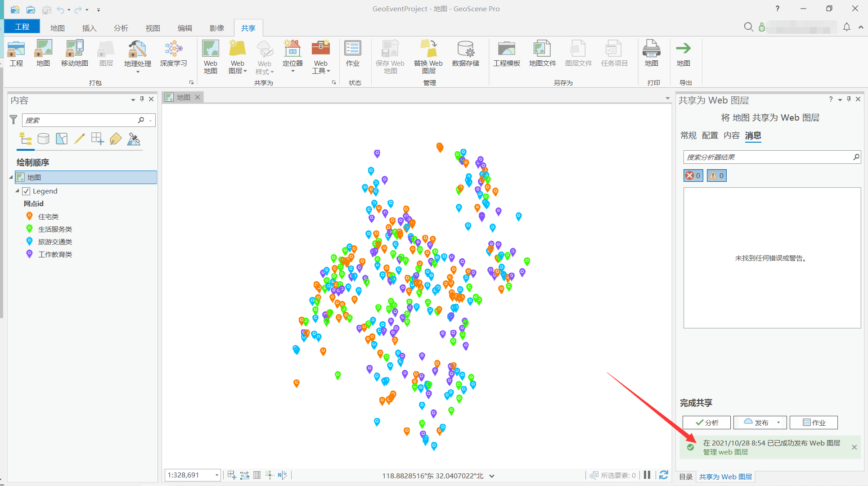
Task: Click the pause drawing button in status bar
Action: (x=647, y=475)
